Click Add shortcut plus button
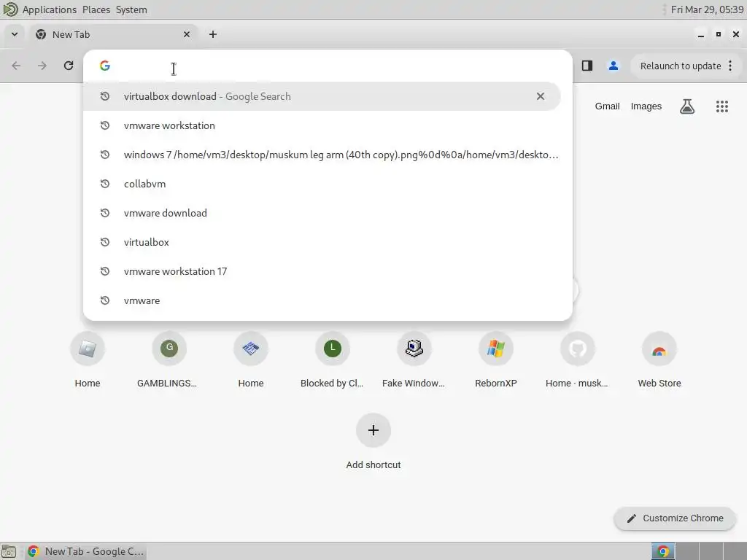Viewport: 747px width, 560px height. 373,430
